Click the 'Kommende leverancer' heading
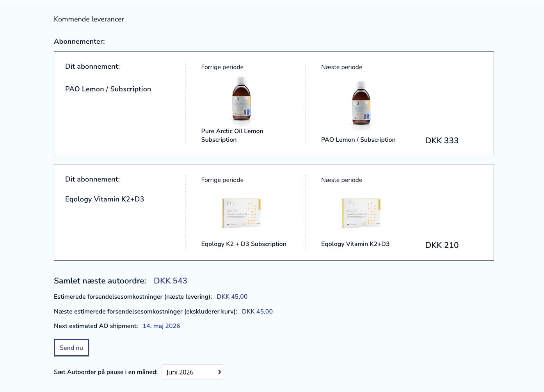This screenshot has height=392, width=544. [x=89, y=19]
